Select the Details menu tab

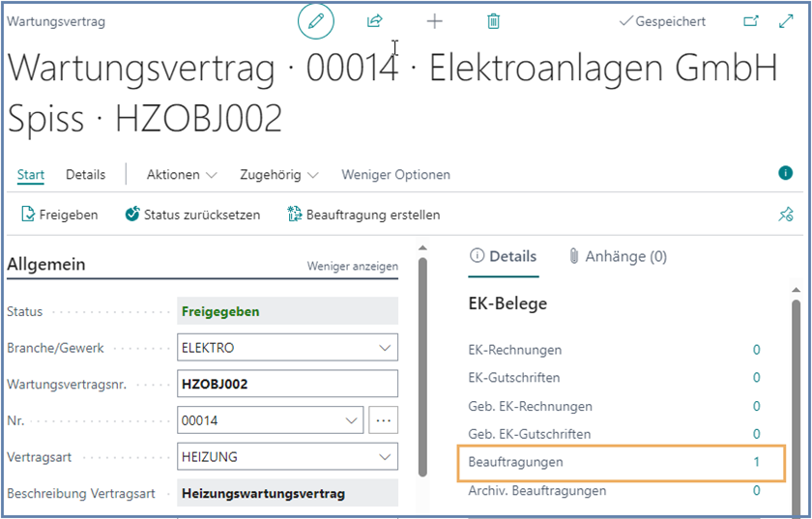85,175
